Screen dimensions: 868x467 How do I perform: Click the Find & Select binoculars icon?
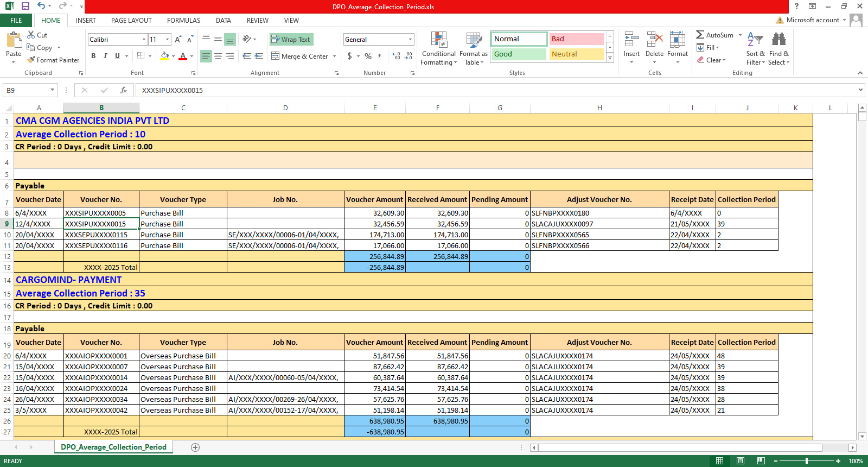(x=778, y=40)
